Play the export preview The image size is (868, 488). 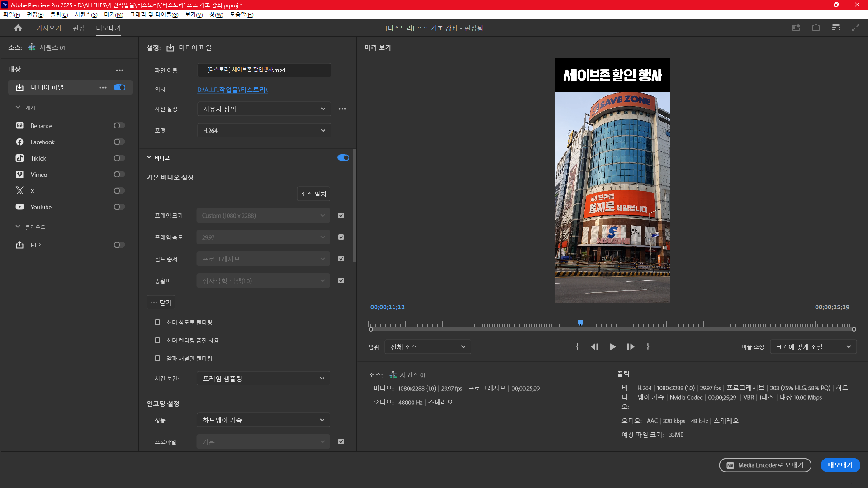(x=612, y=347)
